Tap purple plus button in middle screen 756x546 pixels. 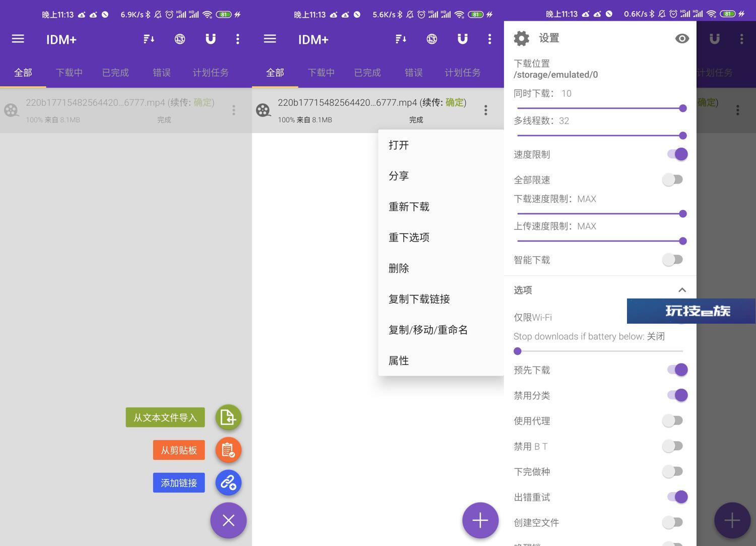pos(480,520)
